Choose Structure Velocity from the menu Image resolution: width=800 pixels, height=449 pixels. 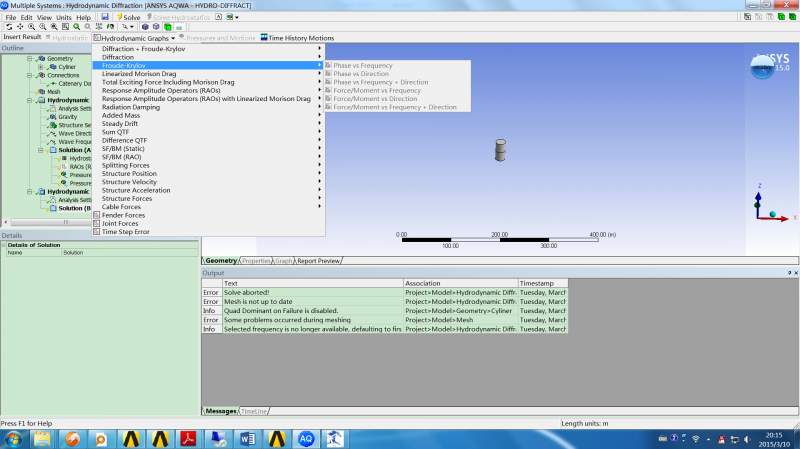[x=208, y=182]
